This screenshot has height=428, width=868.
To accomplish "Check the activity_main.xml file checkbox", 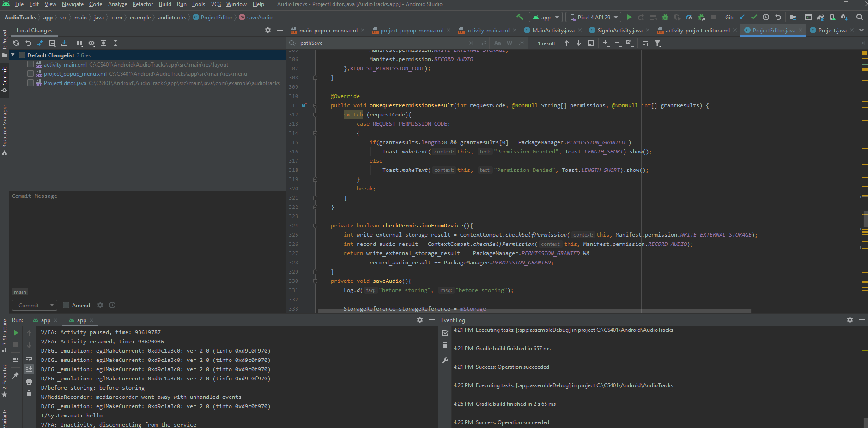I will tap(30, 64).
